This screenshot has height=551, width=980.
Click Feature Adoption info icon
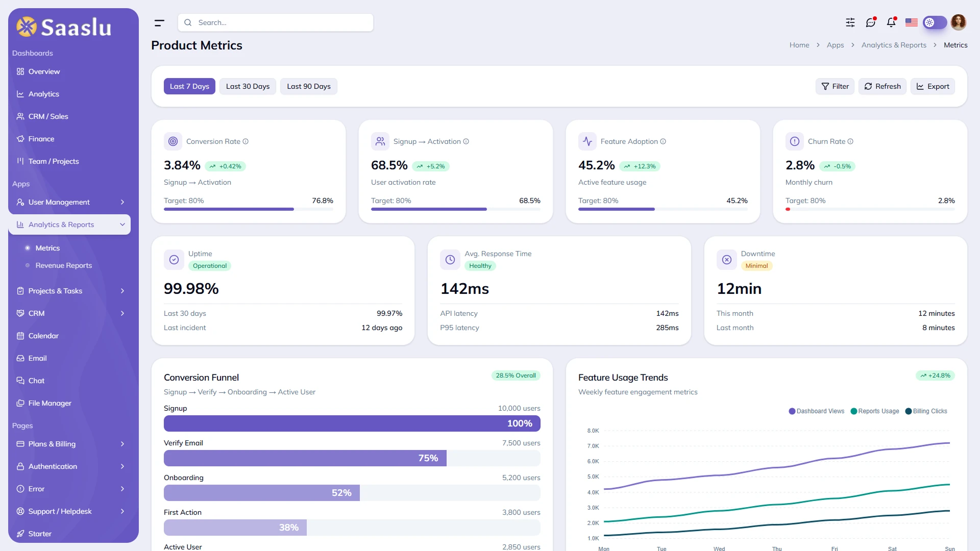pos(663,141)
